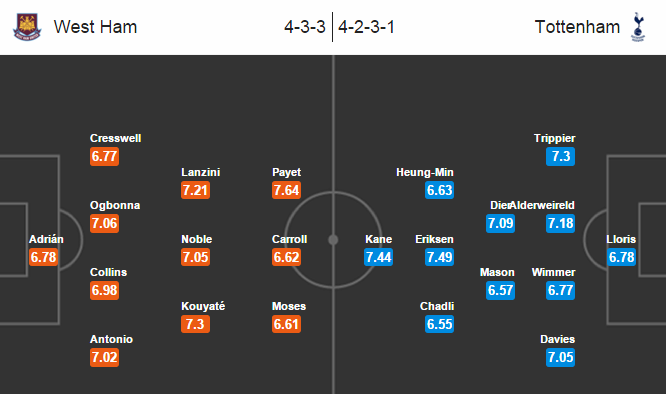Click Eriksen's 7.49 rating badge

pos(439,257)
